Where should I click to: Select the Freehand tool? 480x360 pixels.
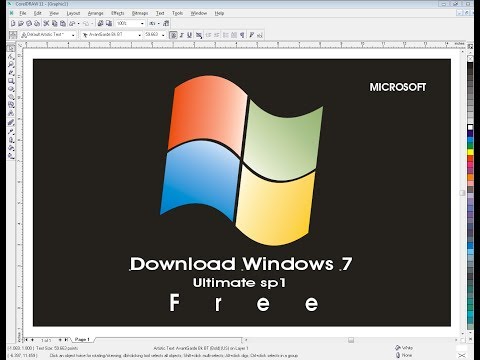pos(11,72)
